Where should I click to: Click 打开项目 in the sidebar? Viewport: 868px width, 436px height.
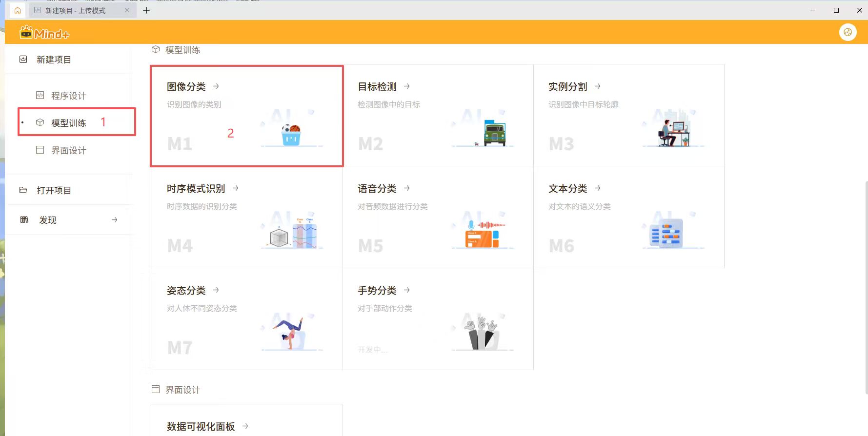tap(54, 190)
